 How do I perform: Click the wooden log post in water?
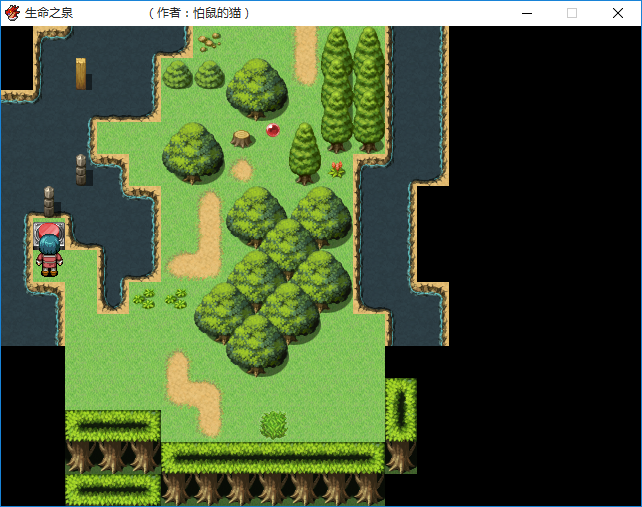pos(81,74)
